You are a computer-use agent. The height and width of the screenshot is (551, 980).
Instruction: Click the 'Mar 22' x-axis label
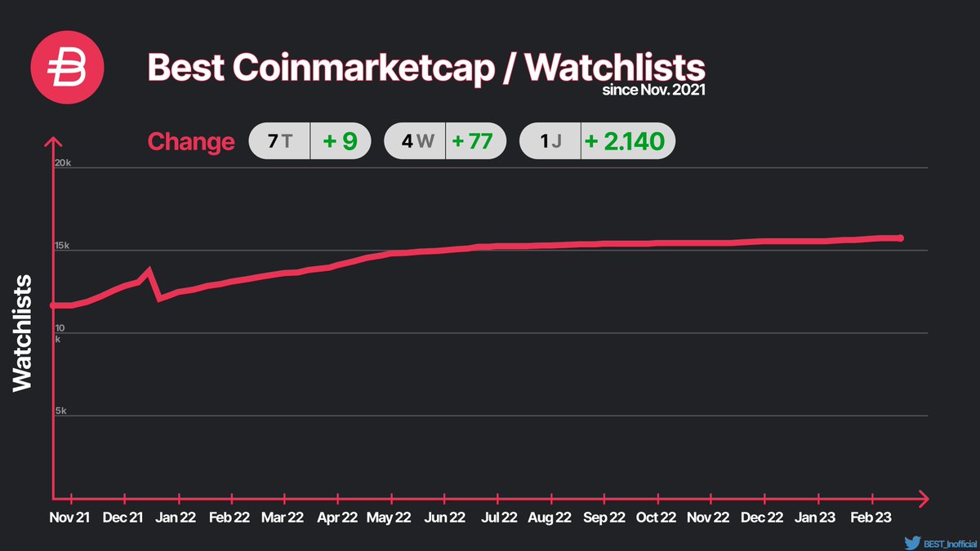(x=283, y=517)
